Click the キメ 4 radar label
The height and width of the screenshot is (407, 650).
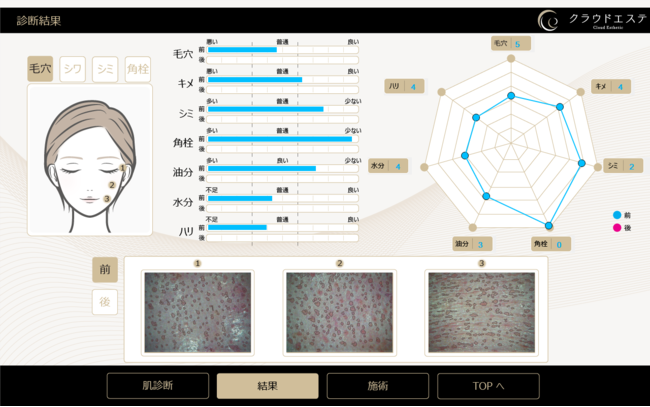click(611, 87)
